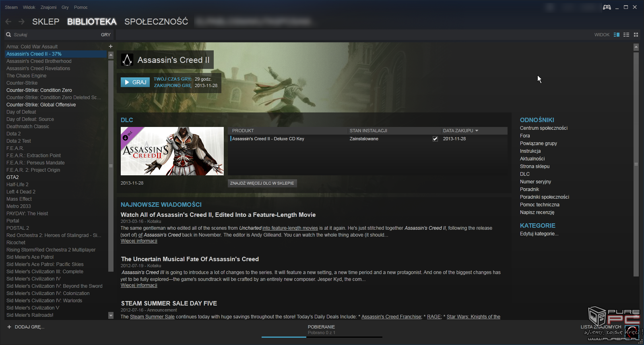Click the Assassin's Creed II logo icon
The width and height of the screenshot is (644, 345).
coord(127,60)
